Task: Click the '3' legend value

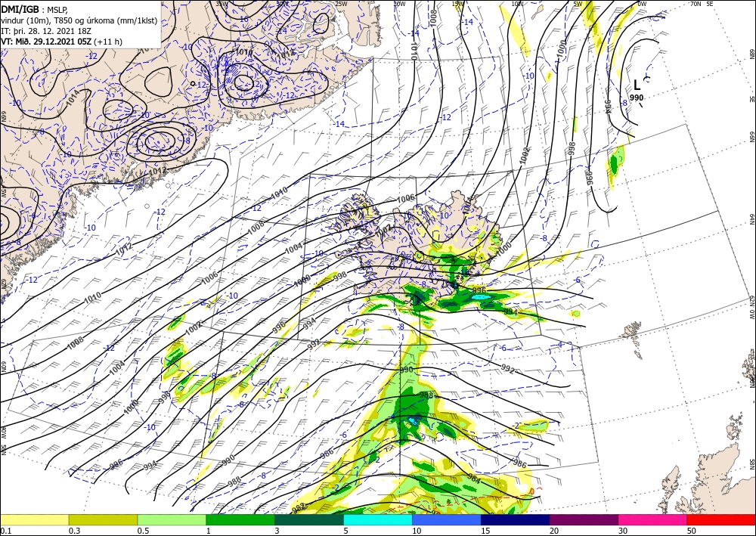Action: [x=277, y=531]
